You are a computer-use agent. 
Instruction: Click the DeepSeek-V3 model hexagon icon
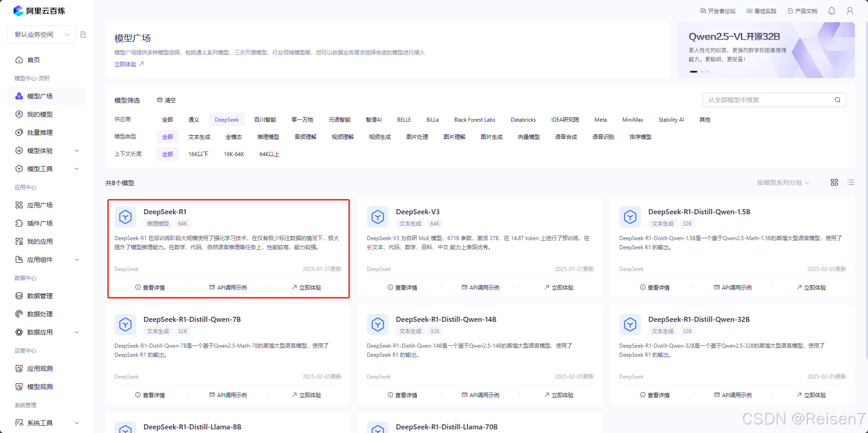378,217
